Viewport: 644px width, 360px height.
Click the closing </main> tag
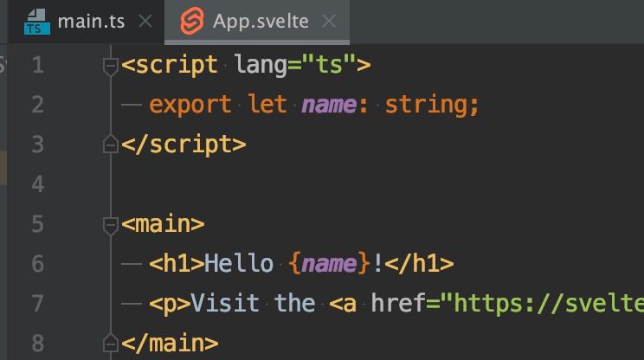tap(170, 344)
